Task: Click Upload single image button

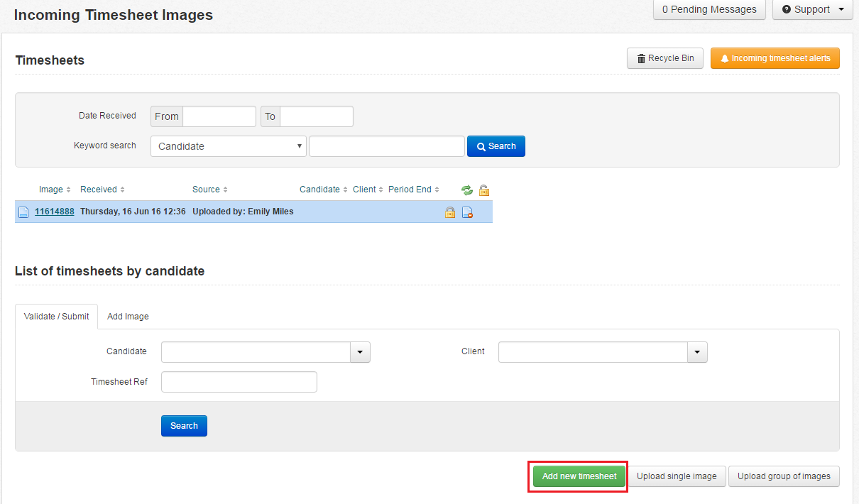Action: 677,476
